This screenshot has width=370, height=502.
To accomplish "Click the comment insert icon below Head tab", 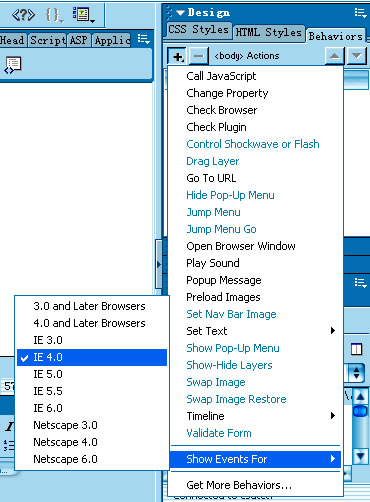I will 13,65.
